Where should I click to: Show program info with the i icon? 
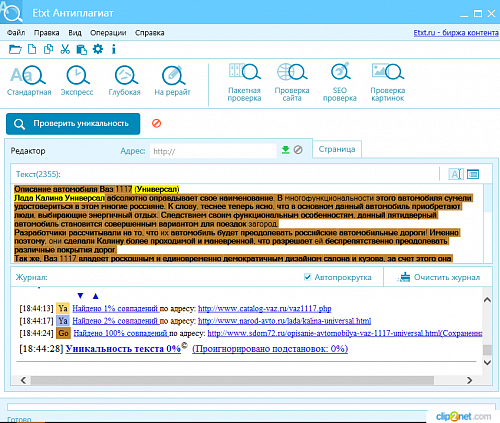(114, 49)
